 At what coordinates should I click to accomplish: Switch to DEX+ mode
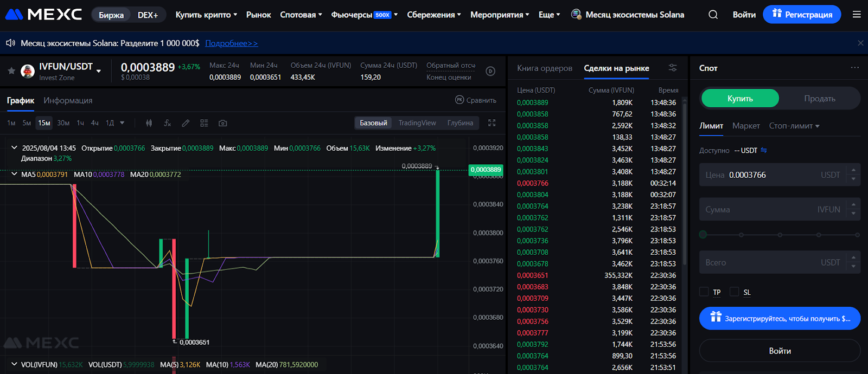click(148, 15)
